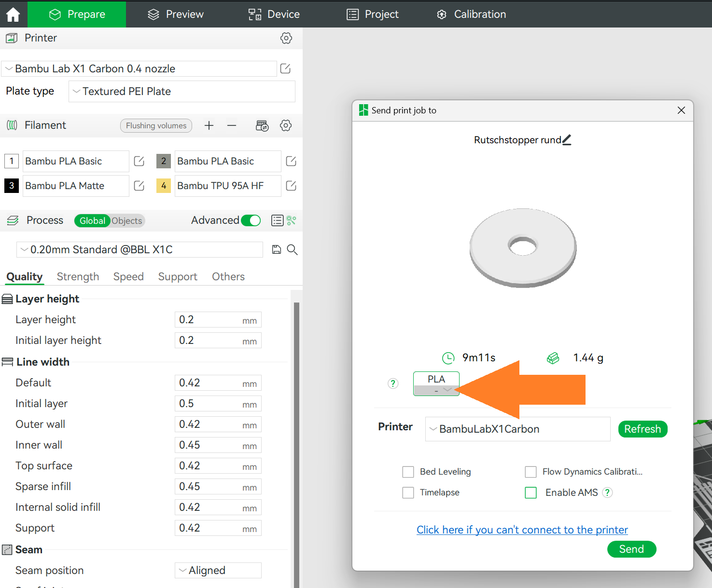This screenshot has height=588, width=712.
Task: Remove a filament with the minus icon
Action: pos(232,125)
